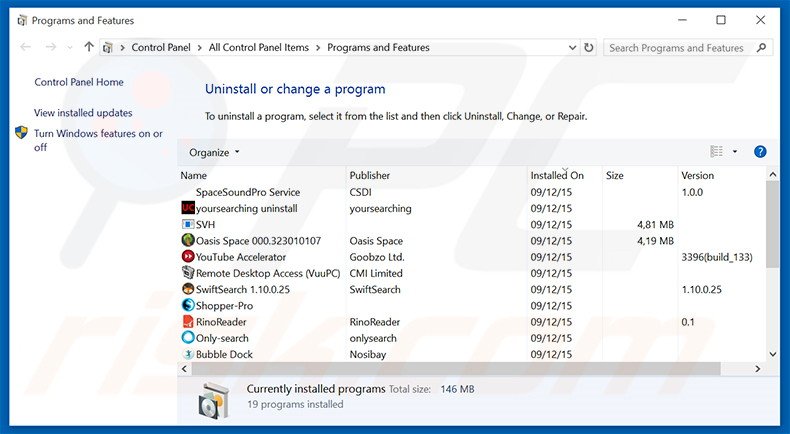
Task: Refresh the Programs and Features list
Action: pos(588,48)
